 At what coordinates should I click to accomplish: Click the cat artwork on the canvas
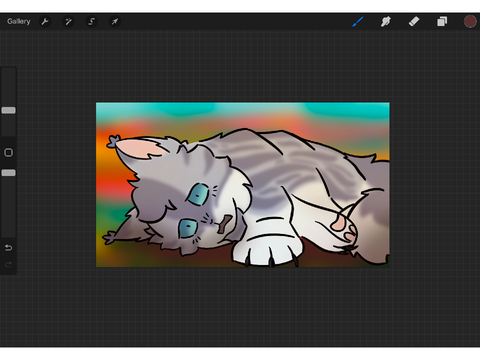[x=243, y=185]
